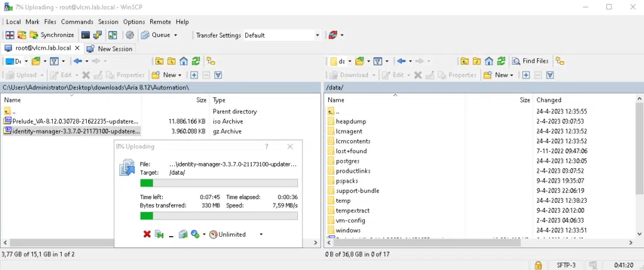Viewport: 644px width, 270px height.
Task: Click the synchronize browsing icon beside Synchronize
Action: tap(21, 35)
